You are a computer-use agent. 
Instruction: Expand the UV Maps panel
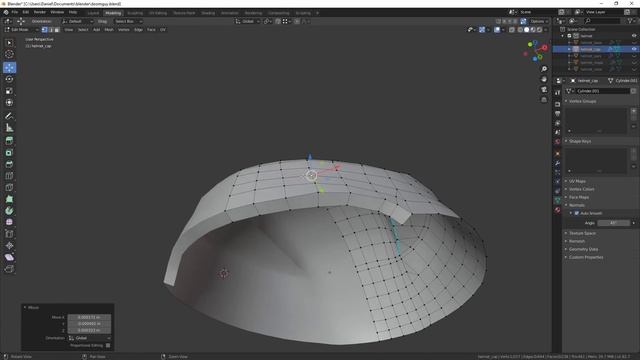tap(577, 181)
